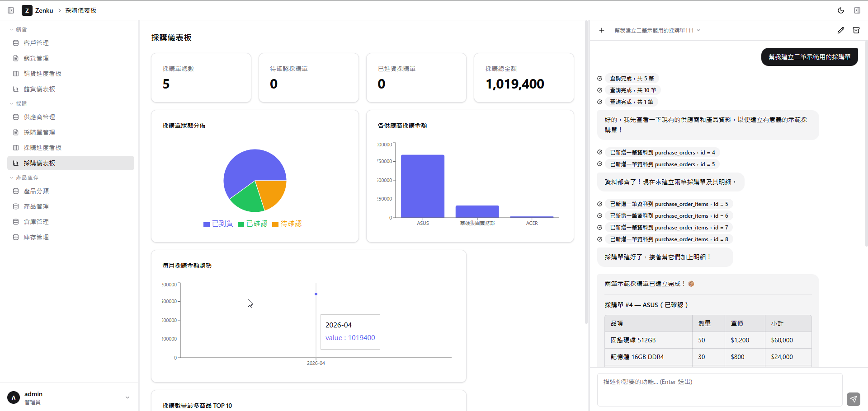Toggle the left sidebar panel icon
Screen dimensions: 868x411
(x=11, y=10)
